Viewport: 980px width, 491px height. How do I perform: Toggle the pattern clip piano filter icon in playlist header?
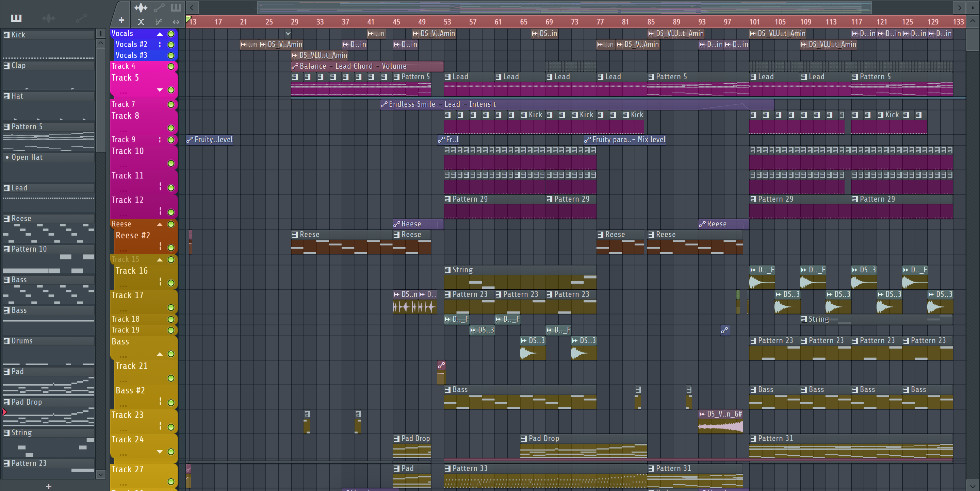[176, 7]
